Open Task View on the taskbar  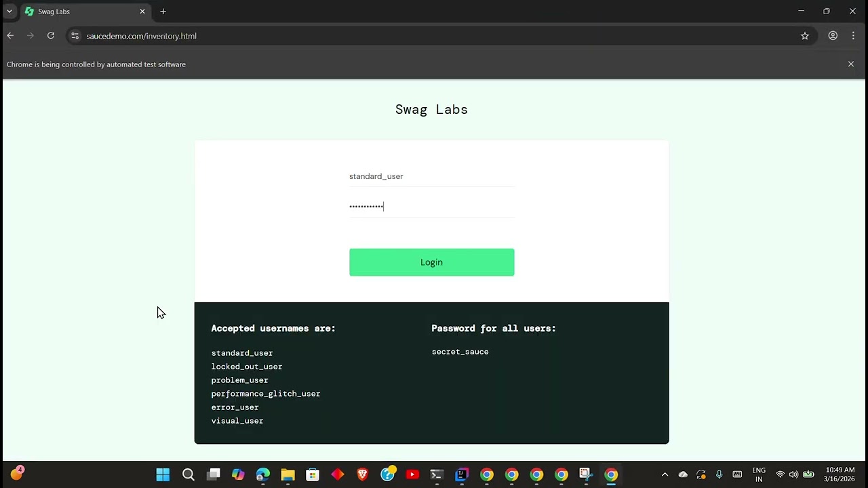(x=214, y=474)
